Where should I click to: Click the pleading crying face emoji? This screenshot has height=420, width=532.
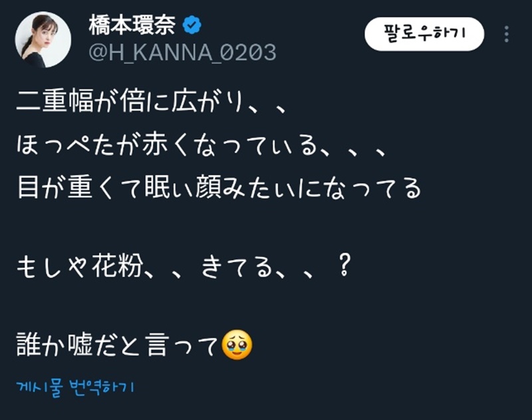pyautogui.click(x=237, y=344)
